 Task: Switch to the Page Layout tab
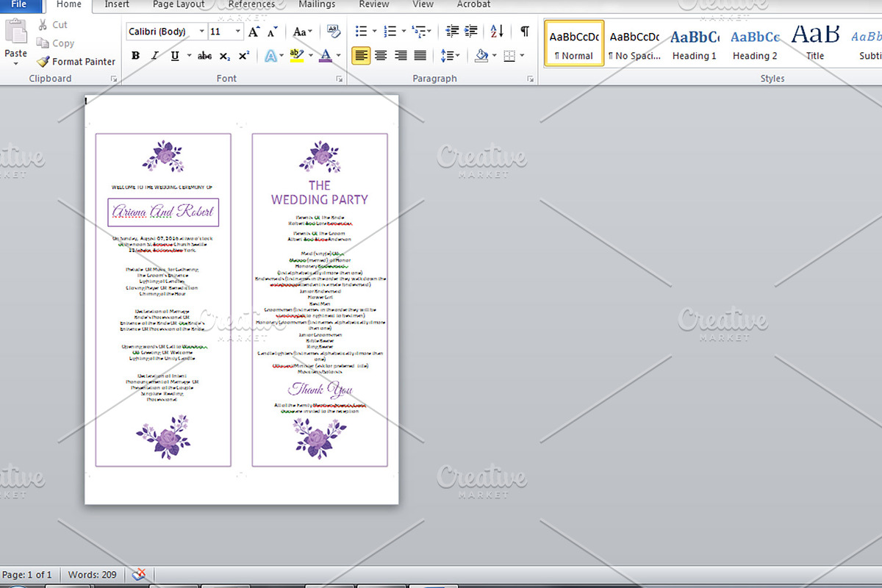[179, 4]
